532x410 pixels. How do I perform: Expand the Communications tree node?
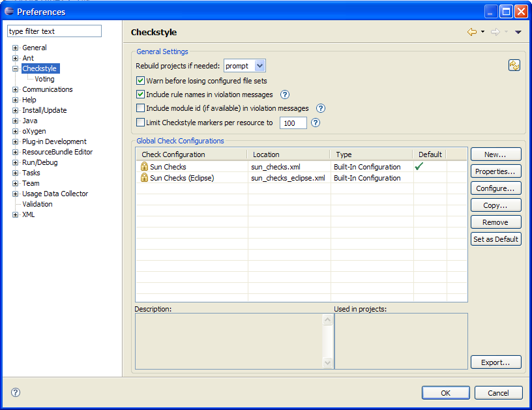point(15,89)
